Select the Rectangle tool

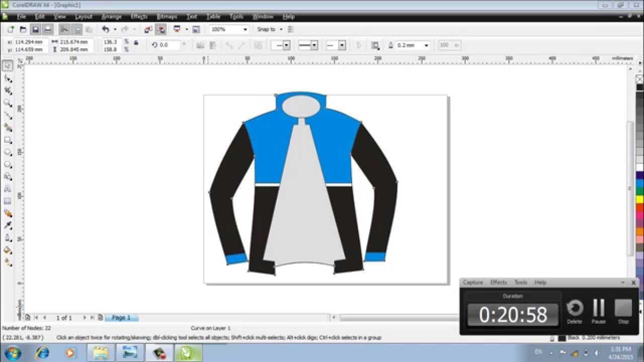(8, 140)
